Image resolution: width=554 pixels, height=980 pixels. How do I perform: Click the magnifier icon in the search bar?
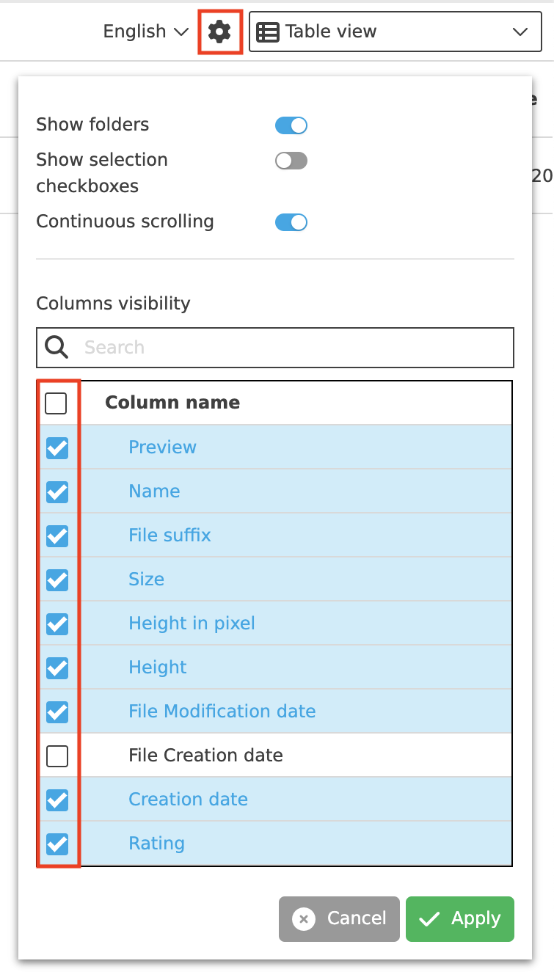tap(56, 347)
